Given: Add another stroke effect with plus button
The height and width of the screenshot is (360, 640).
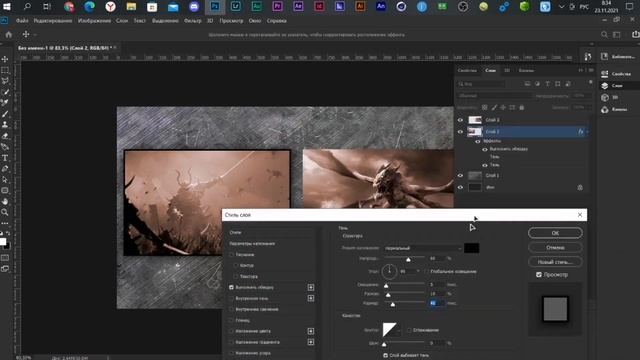Looking at the screenshot, I should pyautogui.click(x=311, y=287).
